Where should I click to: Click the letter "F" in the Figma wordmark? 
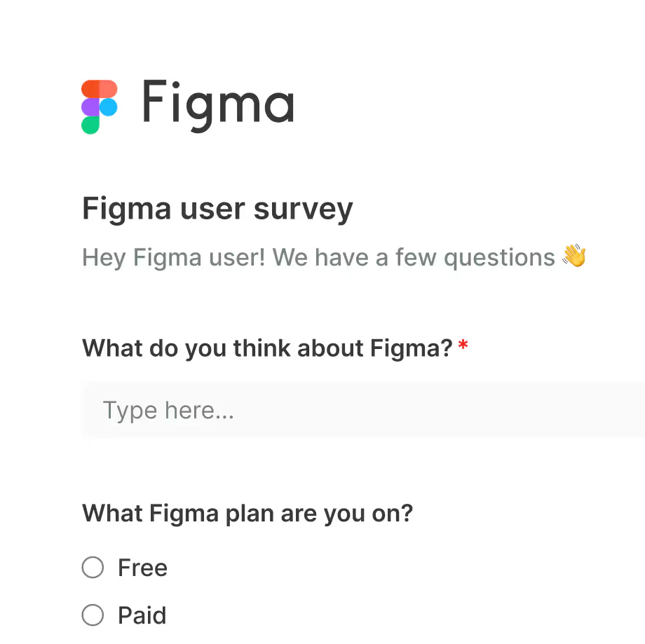154,102
